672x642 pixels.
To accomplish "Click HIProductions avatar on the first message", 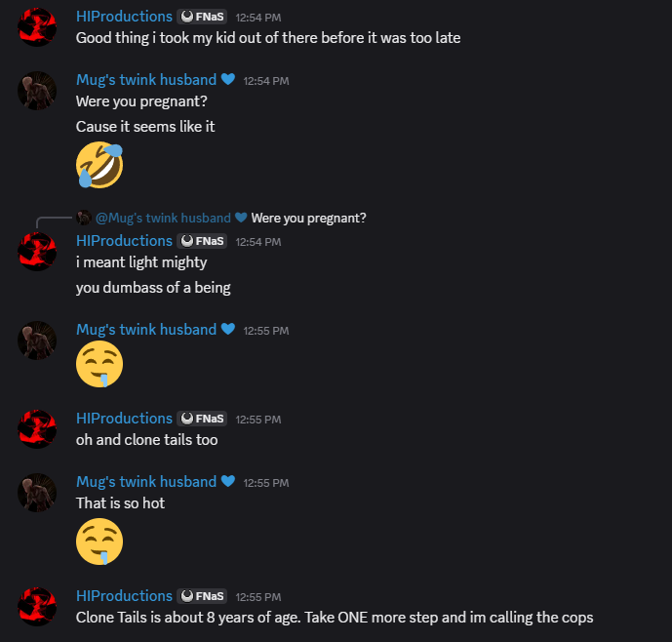I will (x=37, y=27).
